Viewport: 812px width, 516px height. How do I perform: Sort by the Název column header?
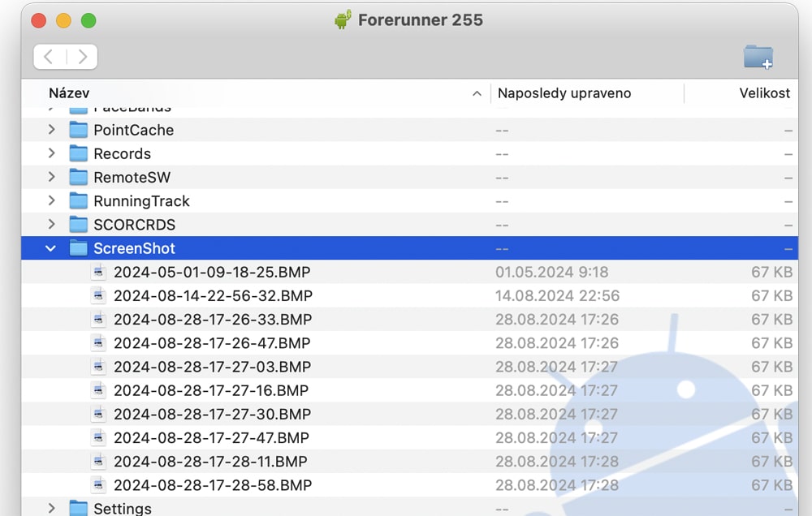click(x=69, y=93)
